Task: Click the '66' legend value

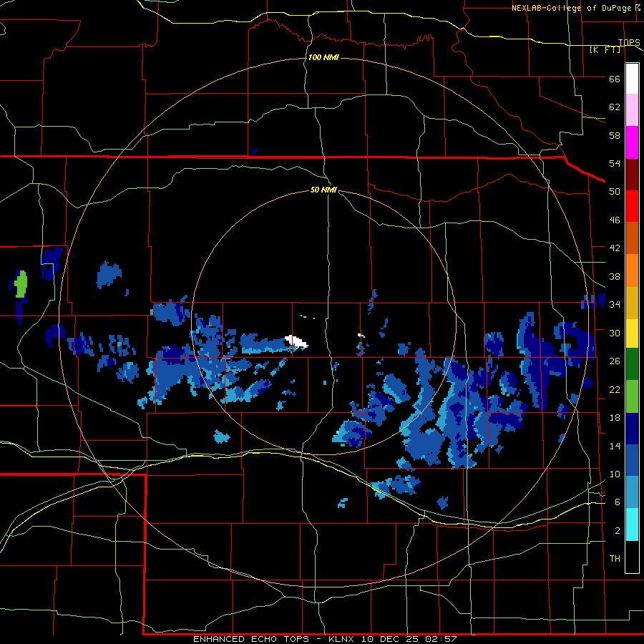Action: (x=615, y=79)
